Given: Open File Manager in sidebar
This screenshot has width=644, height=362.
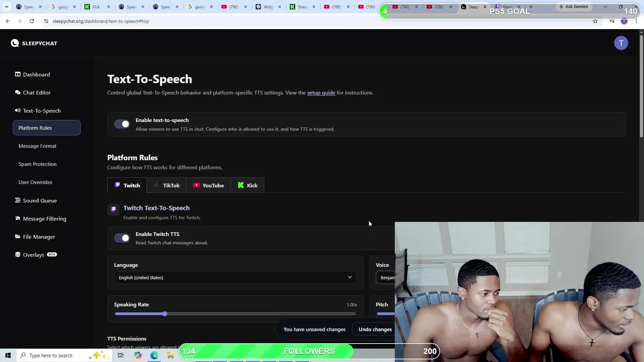Looking at the screenshot, I should coord(39,237).
